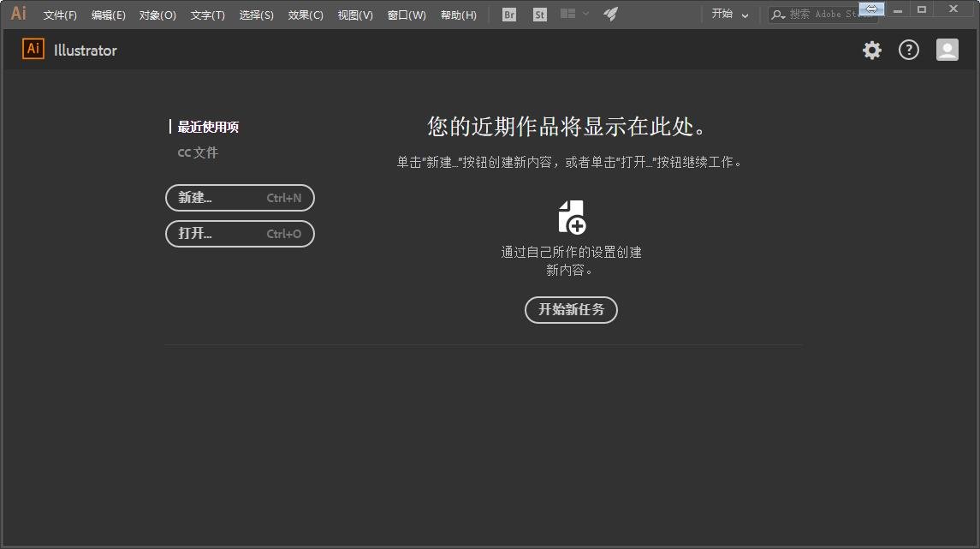Open the 选择(S) menu
The image size is (980, 549).
pos(256,15)
